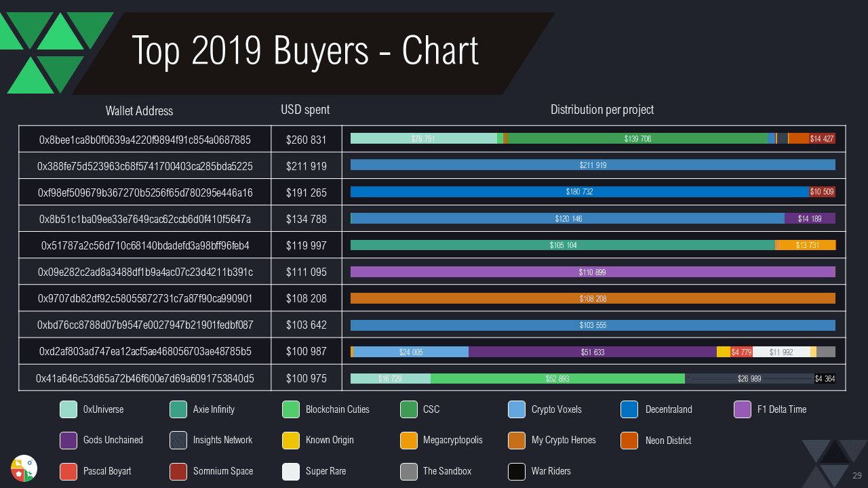Click the $100 975 USD spent cell

[x=307, y=378]
